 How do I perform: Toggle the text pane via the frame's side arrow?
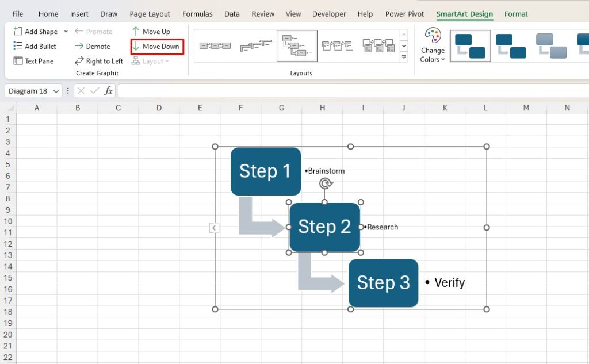(214, 228)
